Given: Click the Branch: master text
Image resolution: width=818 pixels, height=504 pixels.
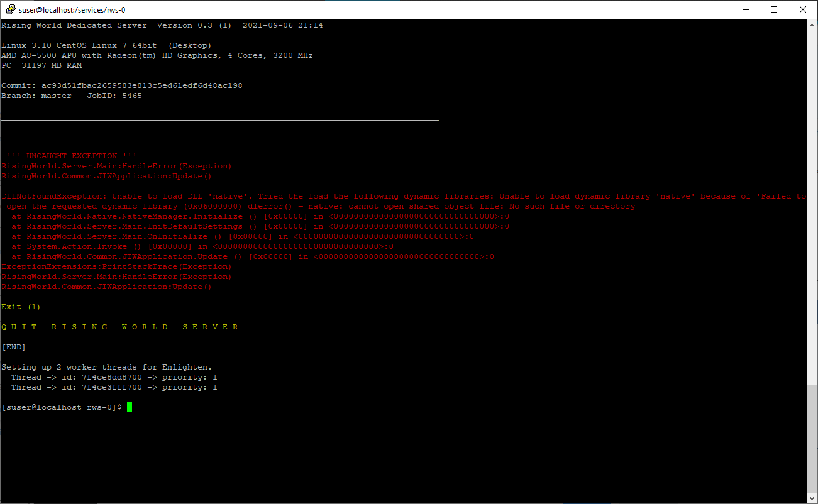Looking at the screenshot, I should tap(36, 96).
